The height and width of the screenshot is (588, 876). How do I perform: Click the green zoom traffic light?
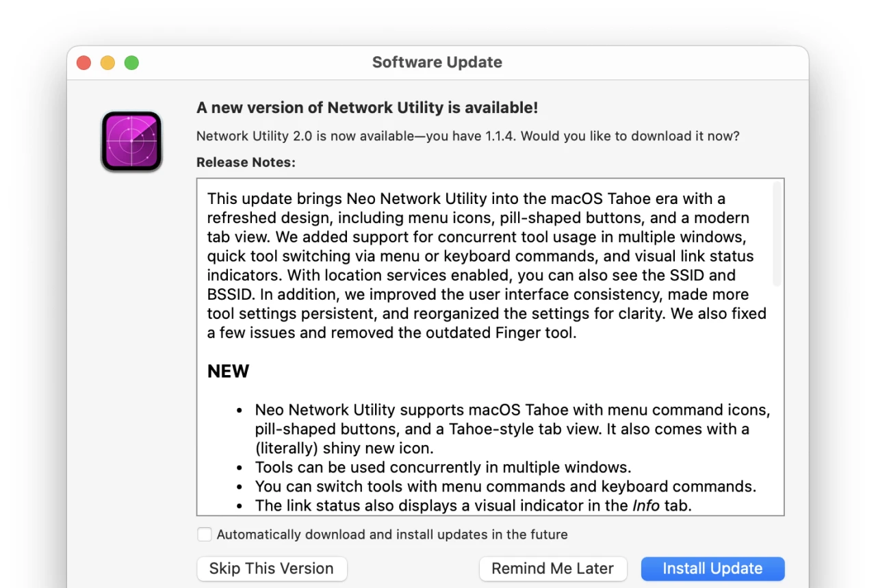[x=131, y=62]
